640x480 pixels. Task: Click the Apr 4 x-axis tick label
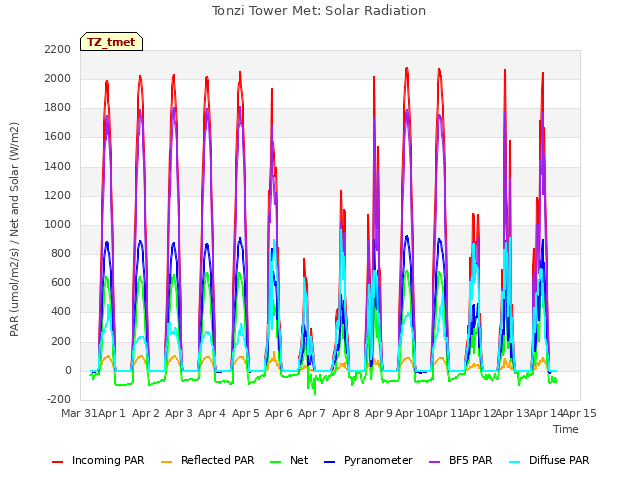click(x=212, y=413)
